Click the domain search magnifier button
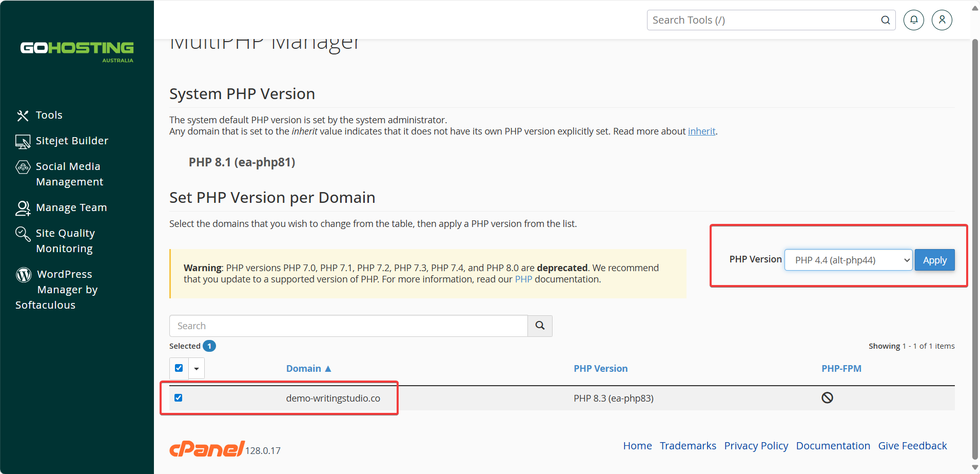 tap(540, 326)
